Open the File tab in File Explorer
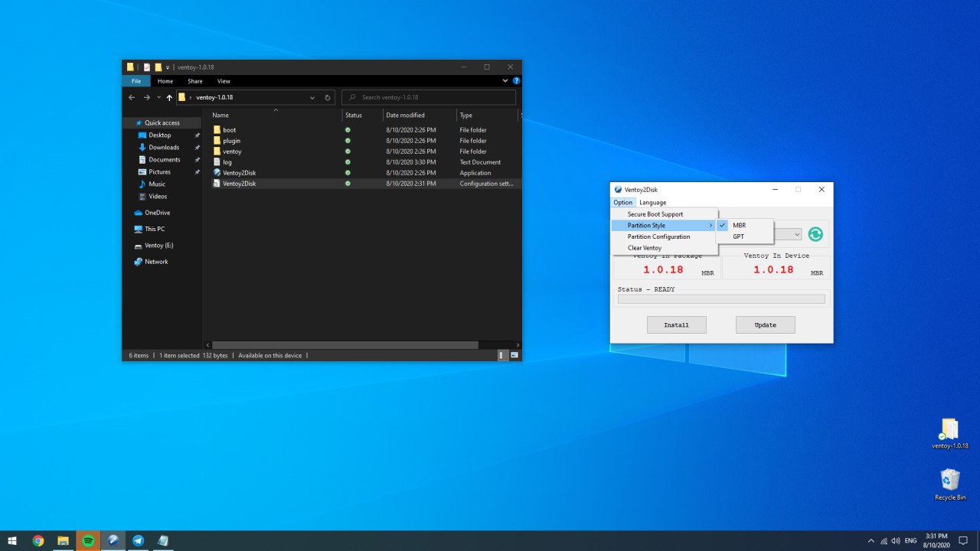The width and height of the screenshot is (980, 551). [136, 81]
